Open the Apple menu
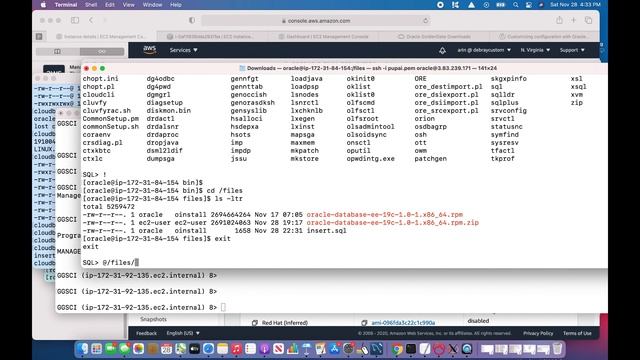 pyautogui.click(x=43, y=5)
